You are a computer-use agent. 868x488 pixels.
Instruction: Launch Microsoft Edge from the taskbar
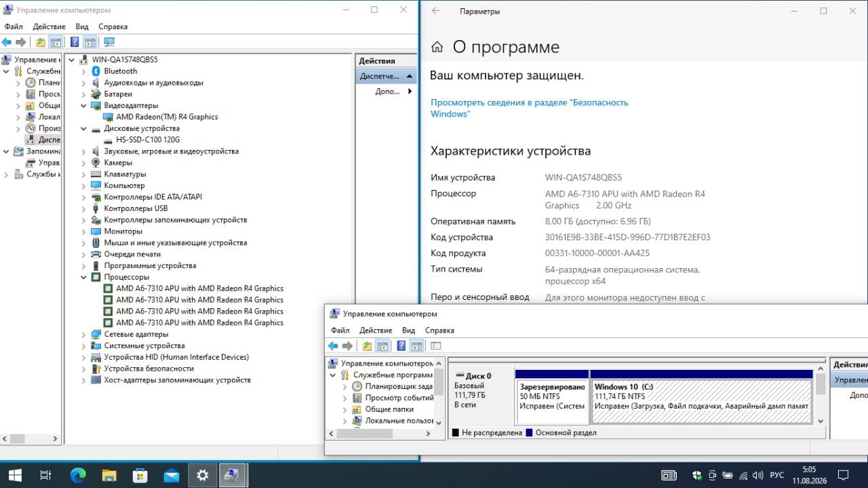pyautogui.click(x=77, y=475)
